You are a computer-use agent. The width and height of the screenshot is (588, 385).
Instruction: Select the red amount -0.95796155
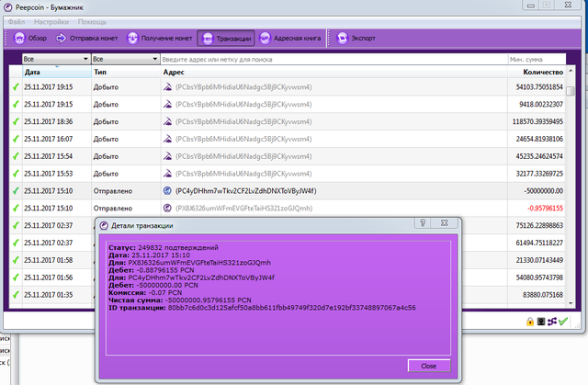[545, 208]
